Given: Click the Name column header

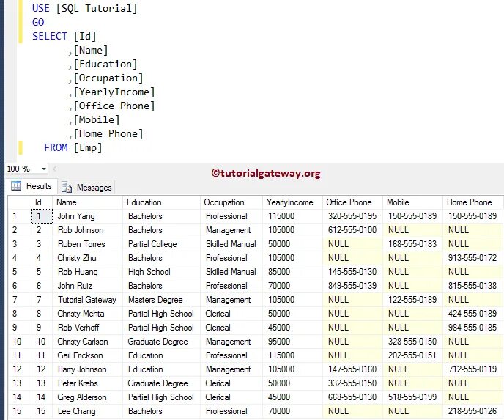Looking at the screenshot, I should 87,202.
